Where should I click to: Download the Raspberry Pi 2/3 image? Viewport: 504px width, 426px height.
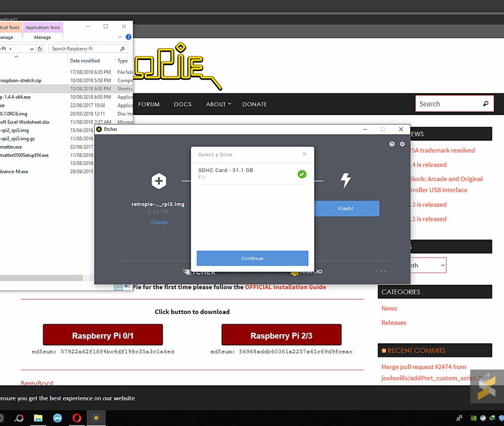click(281, 335)
